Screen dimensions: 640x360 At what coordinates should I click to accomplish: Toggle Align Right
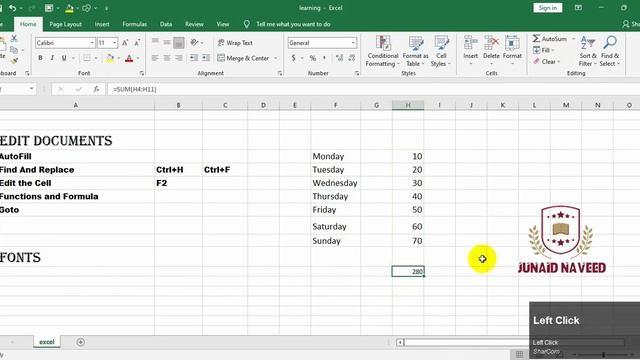tap(178, 58)
